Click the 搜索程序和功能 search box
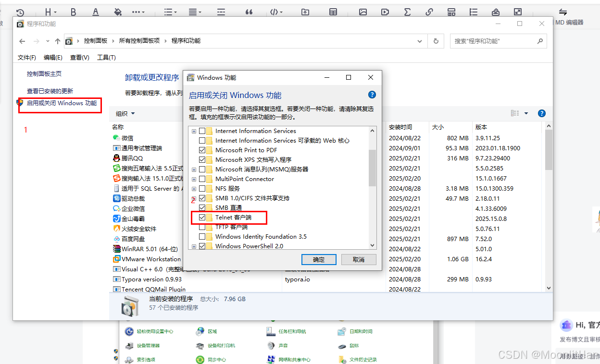Image resolution: width=600 pixels, height=364 pixels. pyautogui.click(x=495, y=41)
